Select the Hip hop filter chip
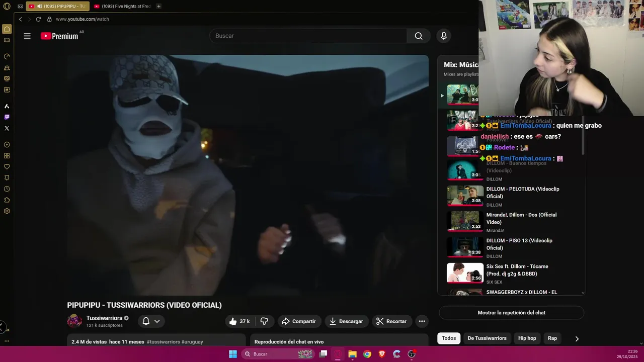Viewport: 644px width, 362px height. click(x=527, y=338)
